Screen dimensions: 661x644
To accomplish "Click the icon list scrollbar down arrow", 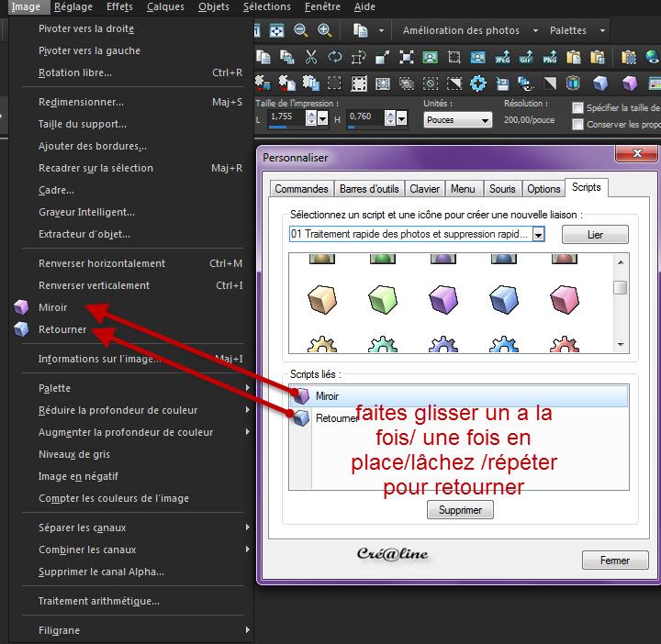I will pos(621,344).
